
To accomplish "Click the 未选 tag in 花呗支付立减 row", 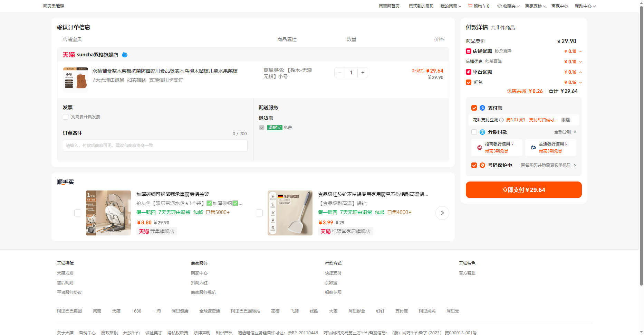I will point(566,120).
